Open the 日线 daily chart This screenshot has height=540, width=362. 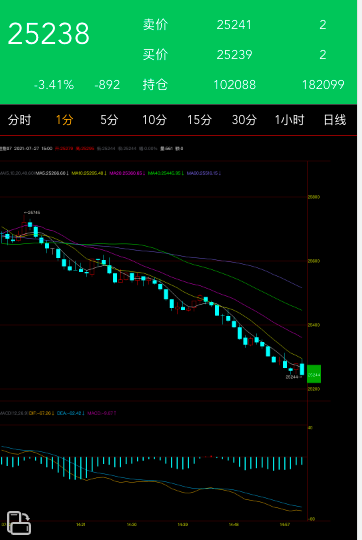pos(334,120)
